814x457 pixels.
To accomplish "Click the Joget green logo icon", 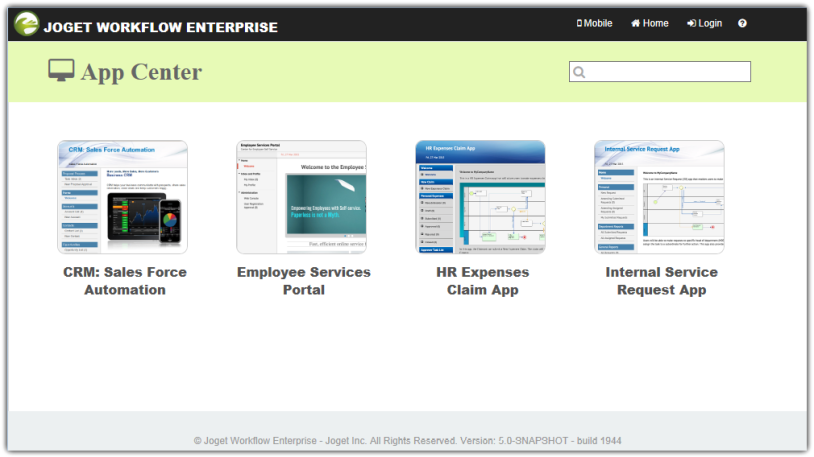I will [26, 23].
